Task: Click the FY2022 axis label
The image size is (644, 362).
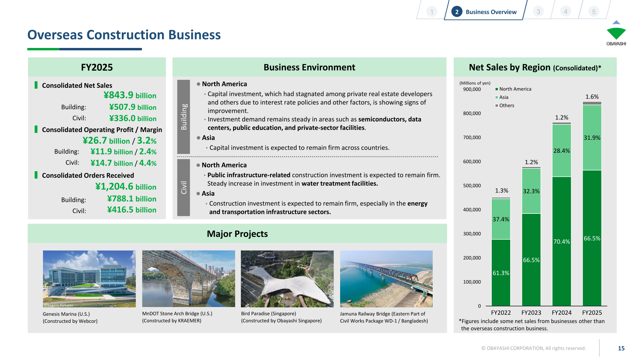Action: [501, 313]
